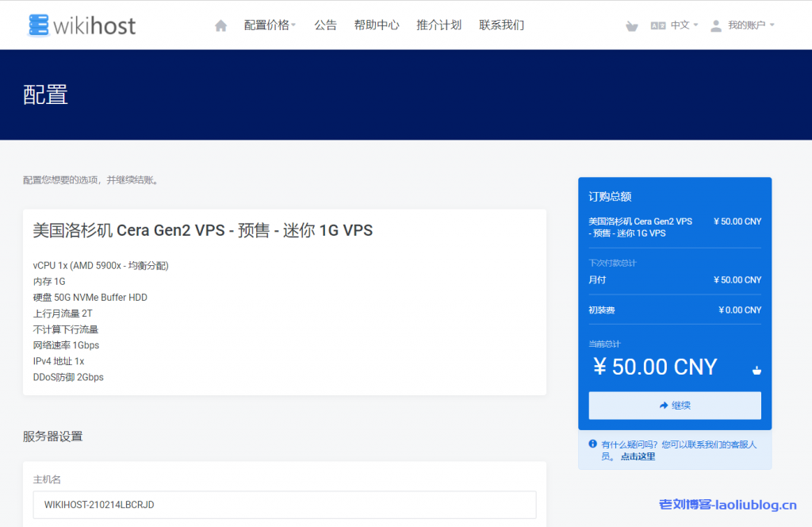Select the 公告 menu item
Viewport: 812px width, 527px height.
click(326, 25)
